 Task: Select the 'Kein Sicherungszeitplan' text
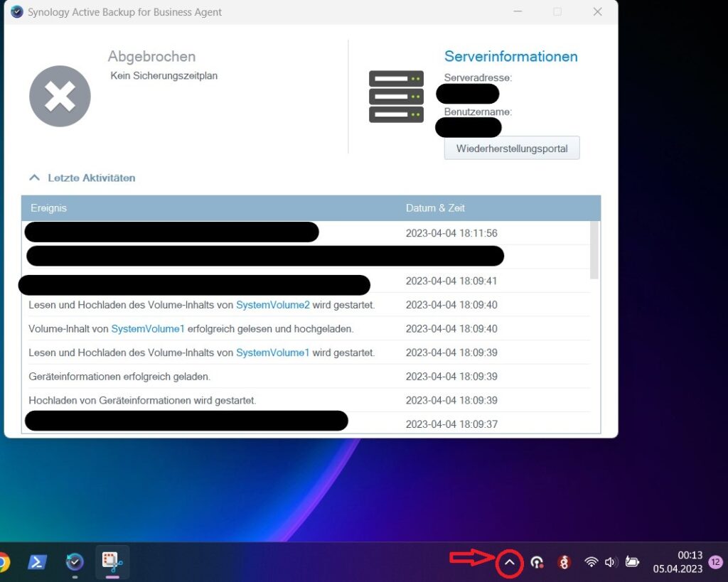164,75
